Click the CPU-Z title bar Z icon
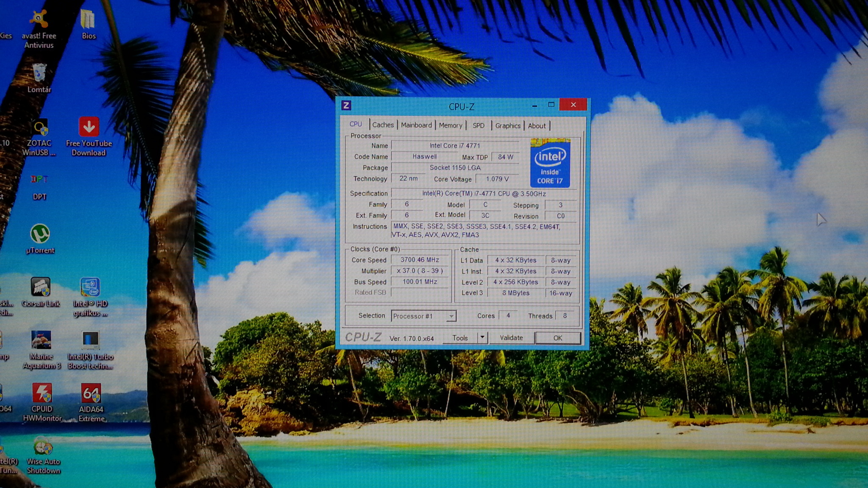The image size is (868, 488). (346, 105)
